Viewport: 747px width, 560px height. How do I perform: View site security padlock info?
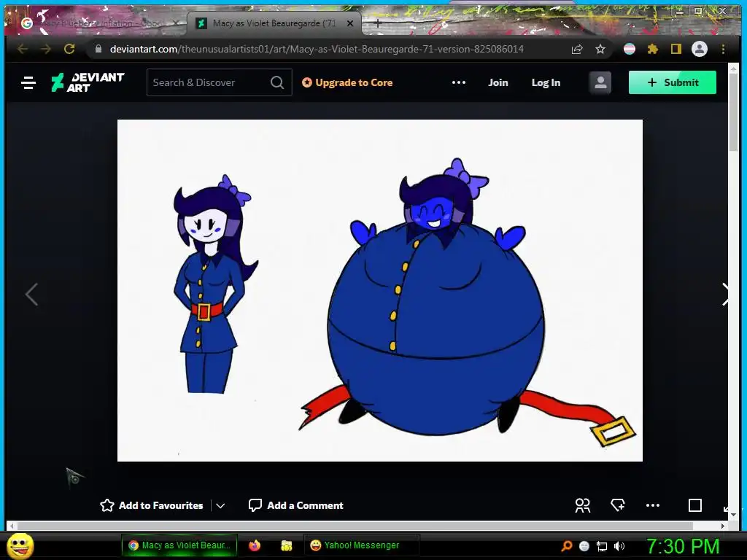pos(98,49)
